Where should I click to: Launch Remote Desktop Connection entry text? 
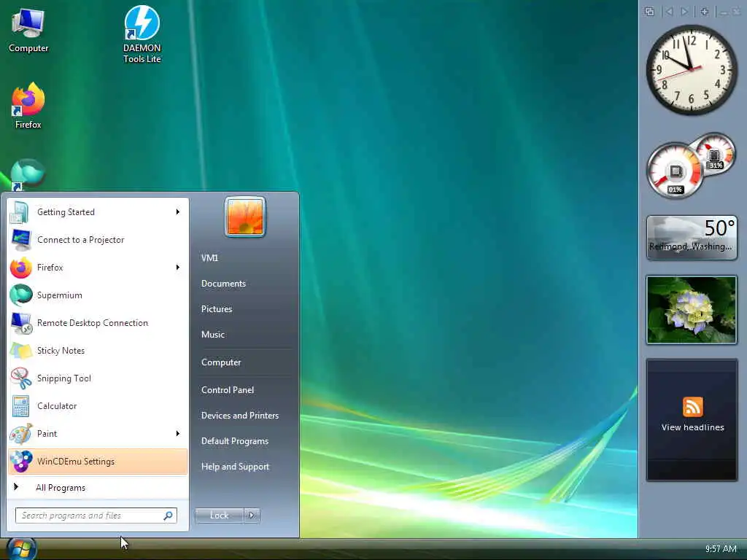[93, 323]
